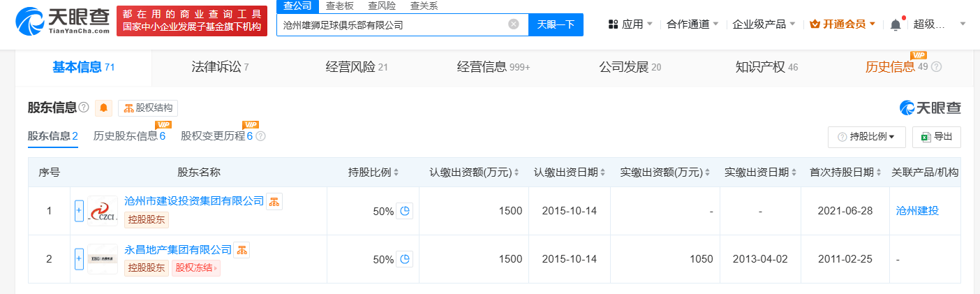Open the 持股比例 filter dropdown

click(867, 137)
